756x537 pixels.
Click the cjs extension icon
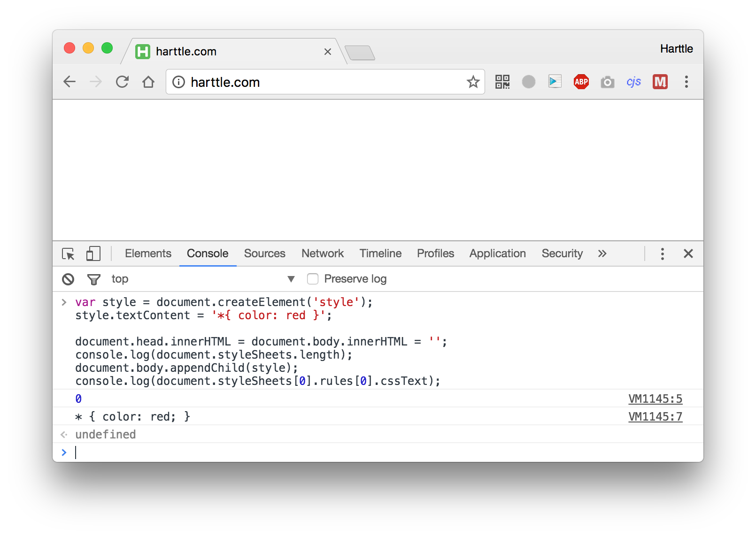click(x=633, y=82)
